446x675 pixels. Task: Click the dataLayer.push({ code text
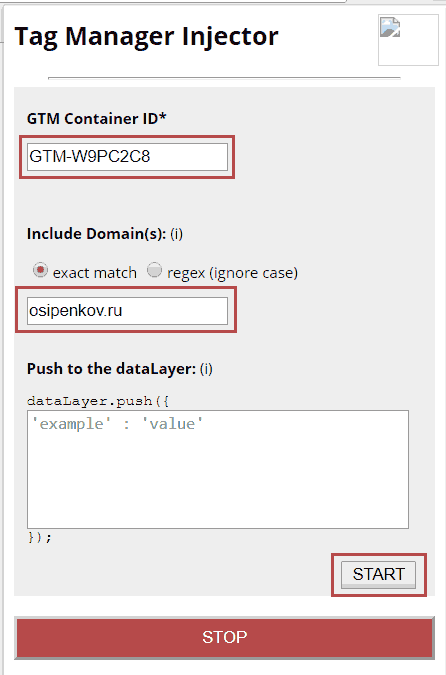coord(98,401)
